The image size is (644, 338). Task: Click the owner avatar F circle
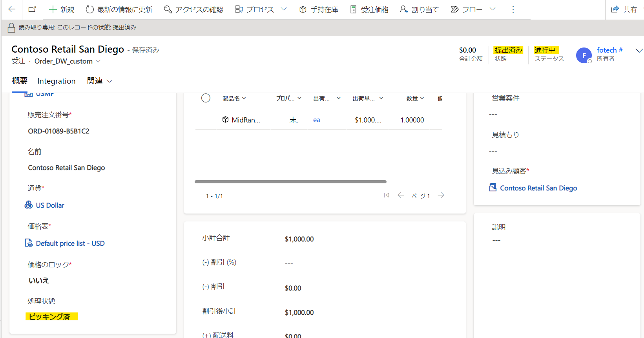pos(584,55)
